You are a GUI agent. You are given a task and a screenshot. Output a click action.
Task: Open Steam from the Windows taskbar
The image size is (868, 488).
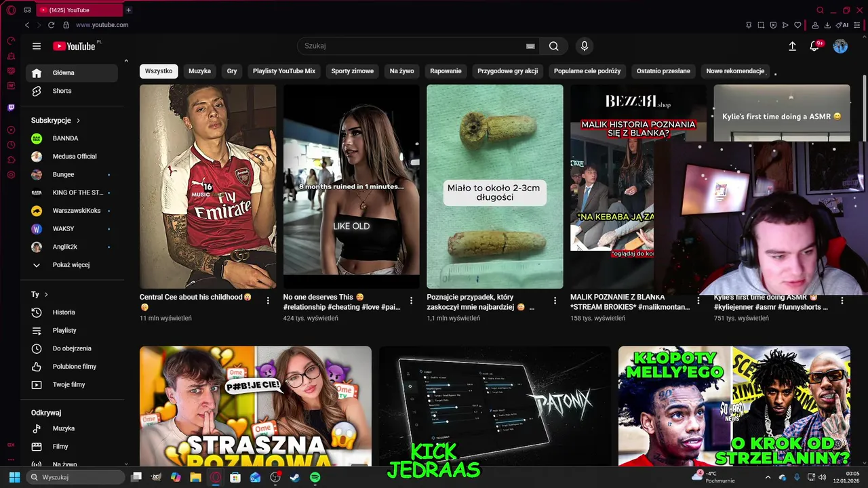[295, 477]
